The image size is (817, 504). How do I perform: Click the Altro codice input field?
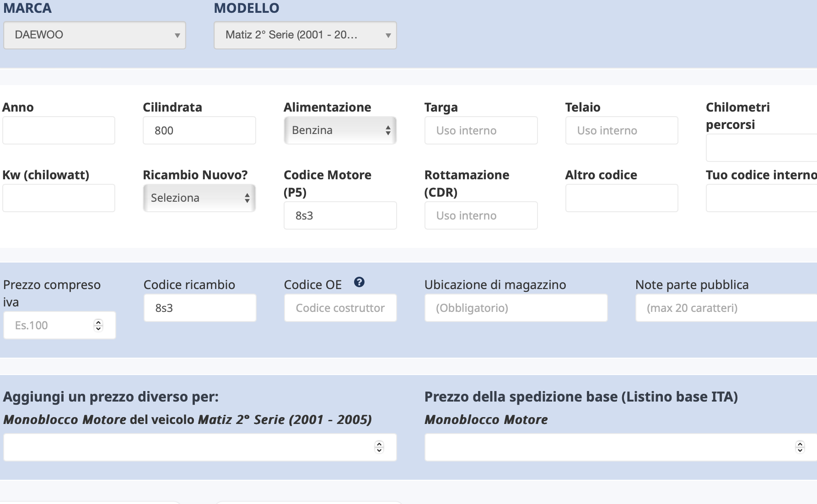pyautogui.click(x=622, y=198)
